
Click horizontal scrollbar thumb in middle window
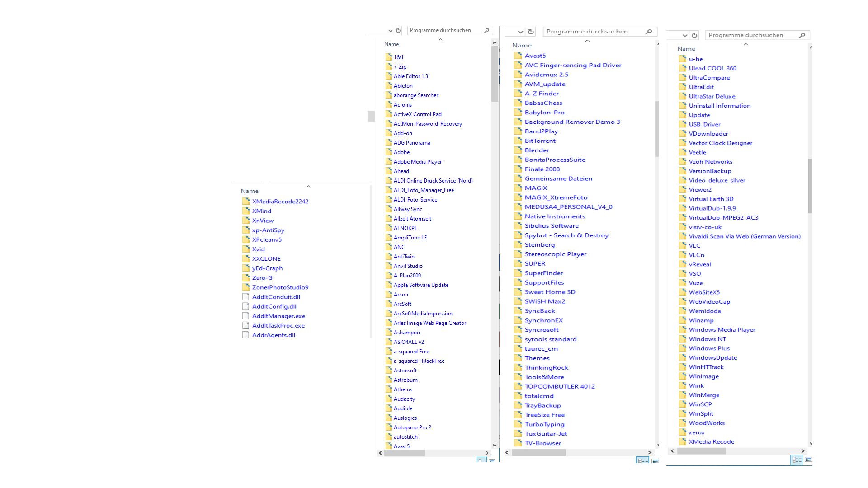538,452
